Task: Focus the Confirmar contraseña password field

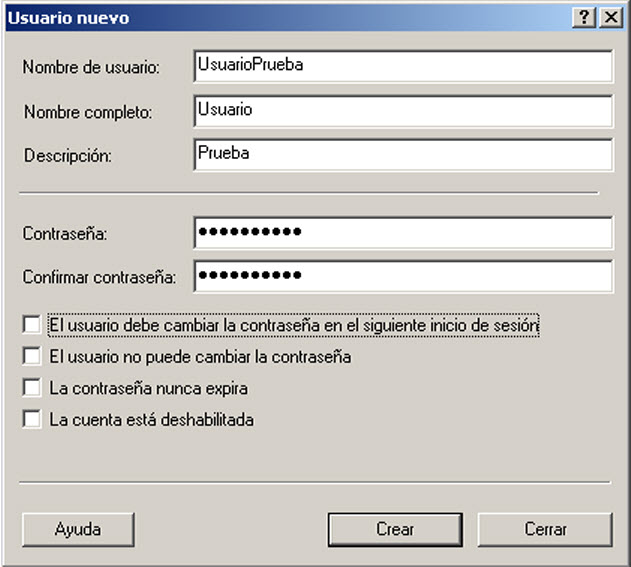Action: click(402, 276)
